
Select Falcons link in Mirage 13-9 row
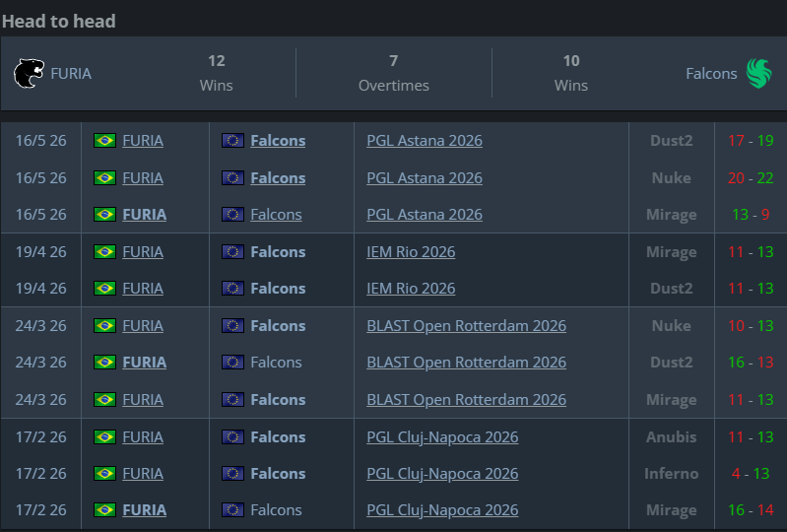[x=276, y=215]
